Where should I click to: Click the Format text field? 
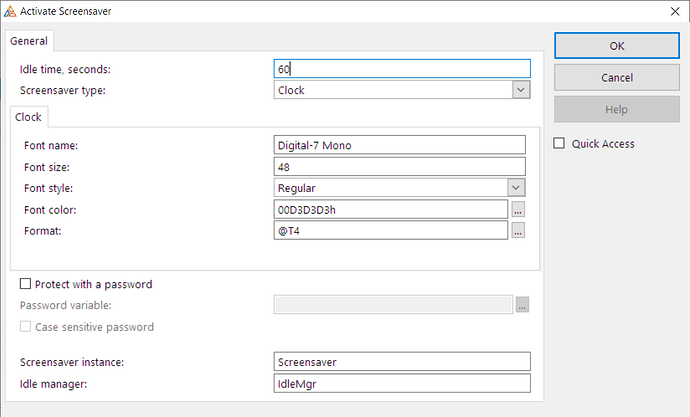390,231
